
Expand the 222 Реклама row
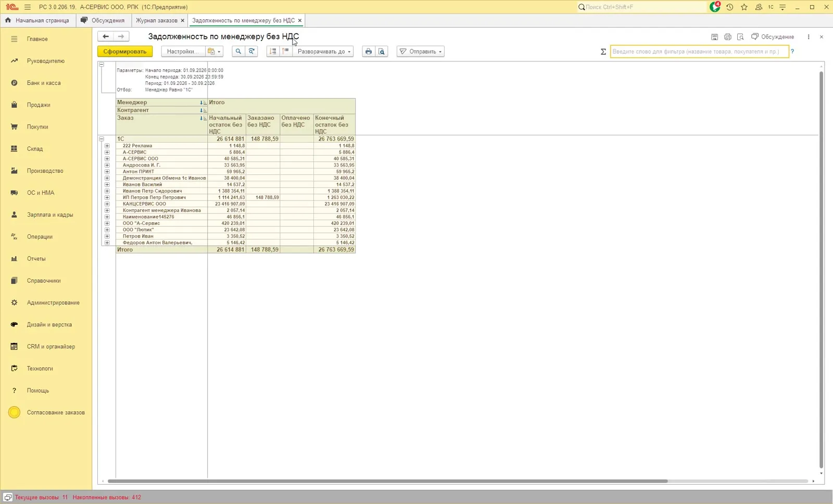pos(107,146)
